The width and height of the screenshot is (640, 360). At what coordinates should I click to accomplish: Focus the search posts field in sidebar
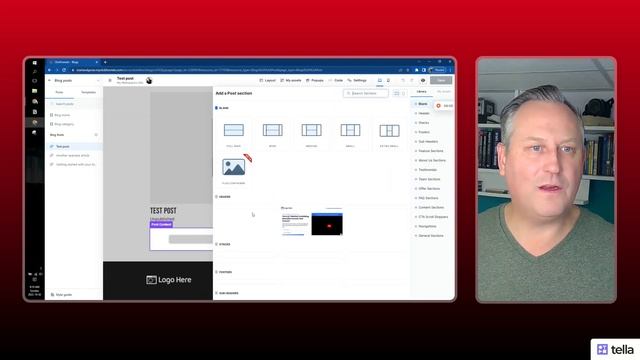tap(74, 104)
